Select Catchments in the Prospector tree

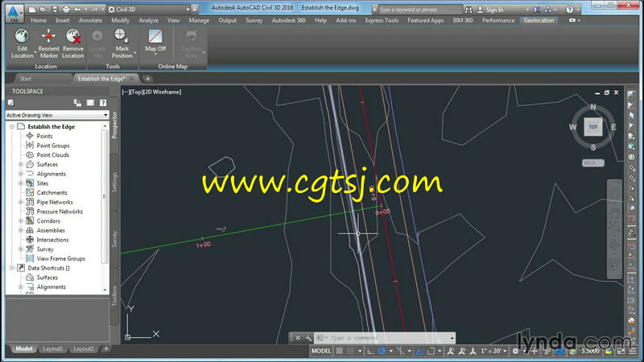coord(52,192)
